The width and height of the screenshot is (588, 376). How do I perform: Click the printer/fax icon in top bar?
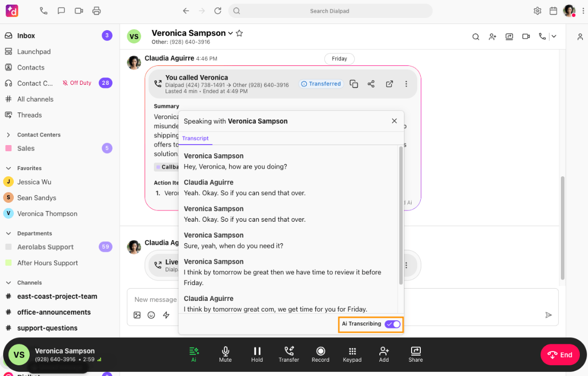pos(96,11)
